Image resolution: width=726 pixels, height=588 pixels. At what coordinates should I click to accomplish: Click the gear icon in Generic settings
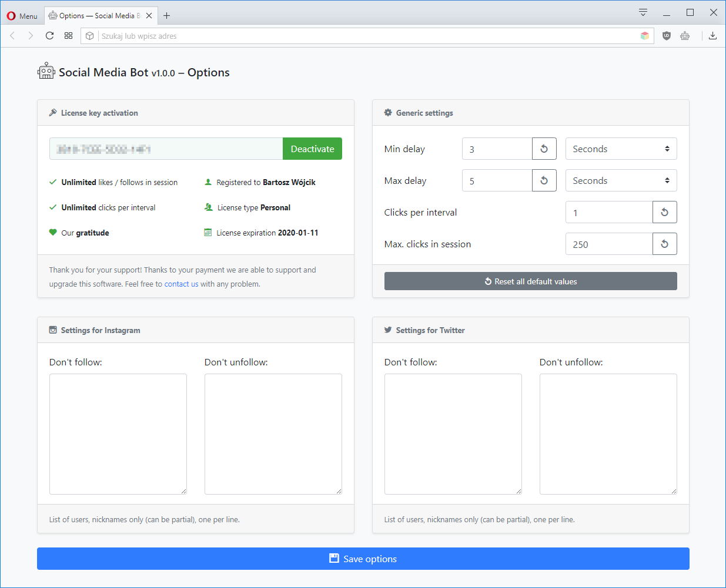tap(388, 113)
